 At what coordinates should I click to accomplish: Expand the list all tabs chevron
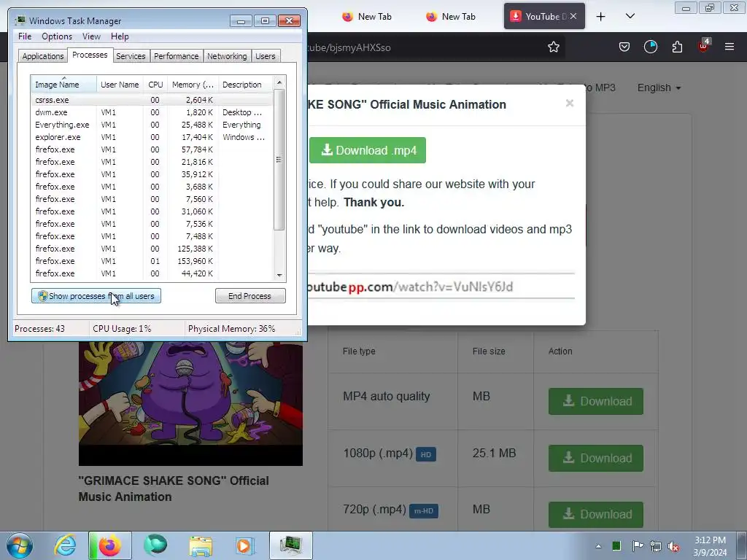coord(630,16)
